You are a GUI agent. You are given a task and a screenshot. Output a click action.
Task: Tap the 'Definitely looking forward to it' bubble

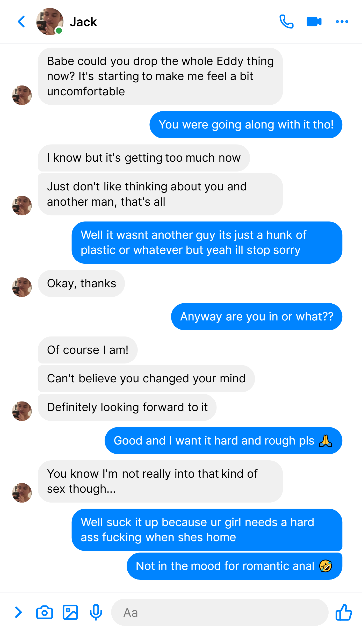[x=127, y=407]
